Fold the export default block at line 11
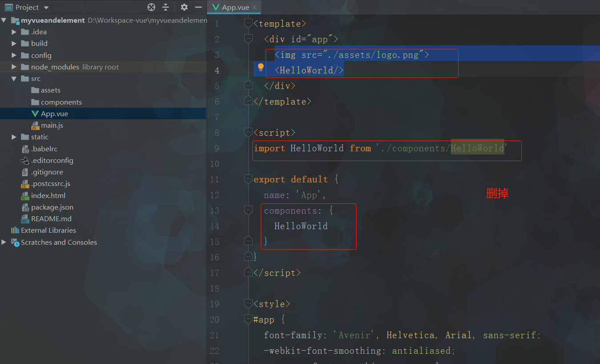The width and height of the screenshot is (600, 364). tap(249, 179)
